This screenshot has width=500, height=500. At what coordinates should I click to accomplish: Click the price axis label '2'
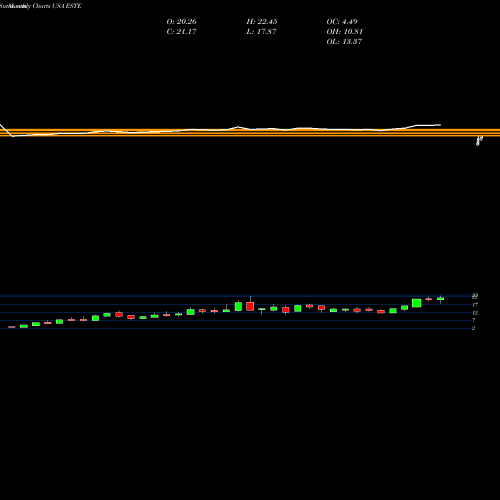click(473, 328)
